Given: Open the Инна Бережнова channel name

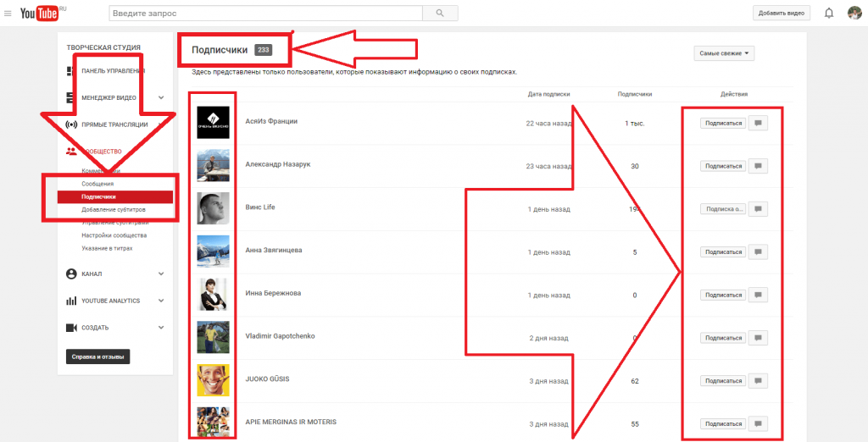Looking at the screenshot, I should (x=273, y=293).
